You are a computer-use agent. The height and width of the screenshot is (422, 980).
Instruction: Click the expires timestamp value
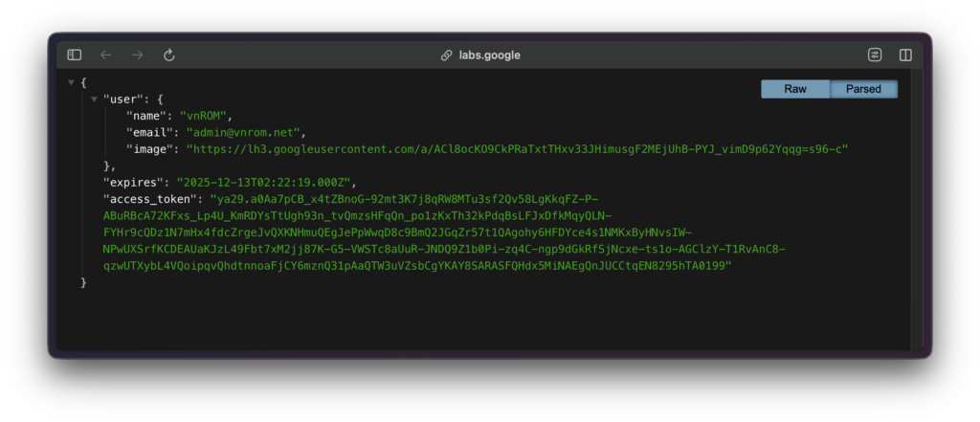click(265, 182)
